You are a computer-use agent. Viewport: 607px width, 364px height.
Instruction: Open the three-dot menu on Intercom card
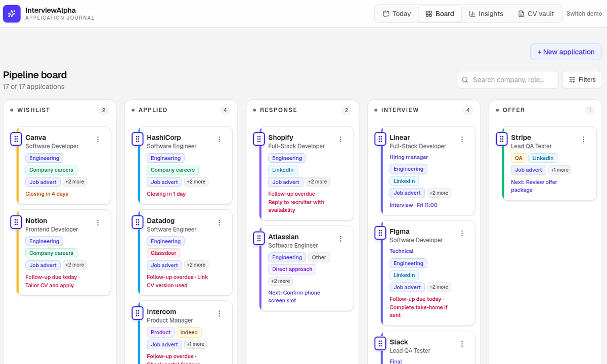[220, 313]
